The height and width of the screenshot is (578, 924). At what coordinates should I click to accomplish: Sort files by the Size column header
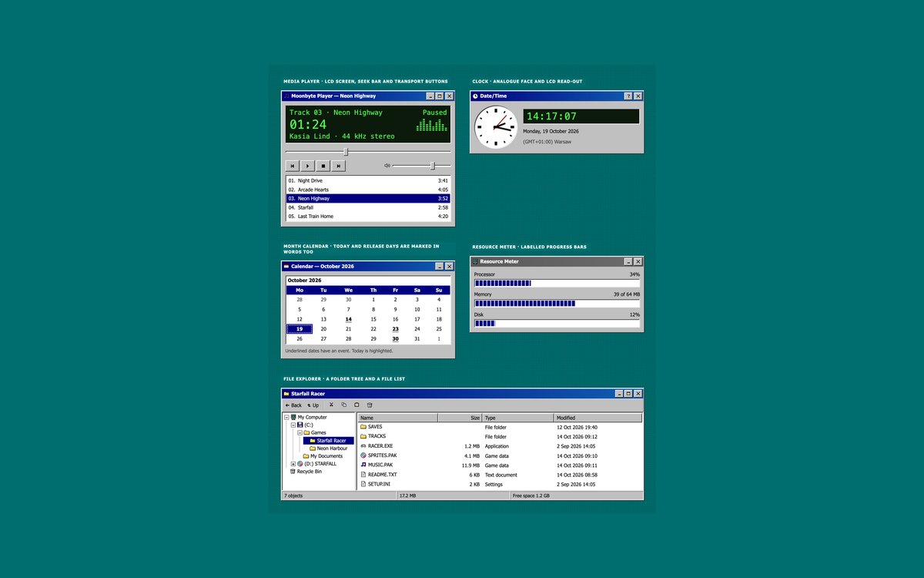click(460, 418)
